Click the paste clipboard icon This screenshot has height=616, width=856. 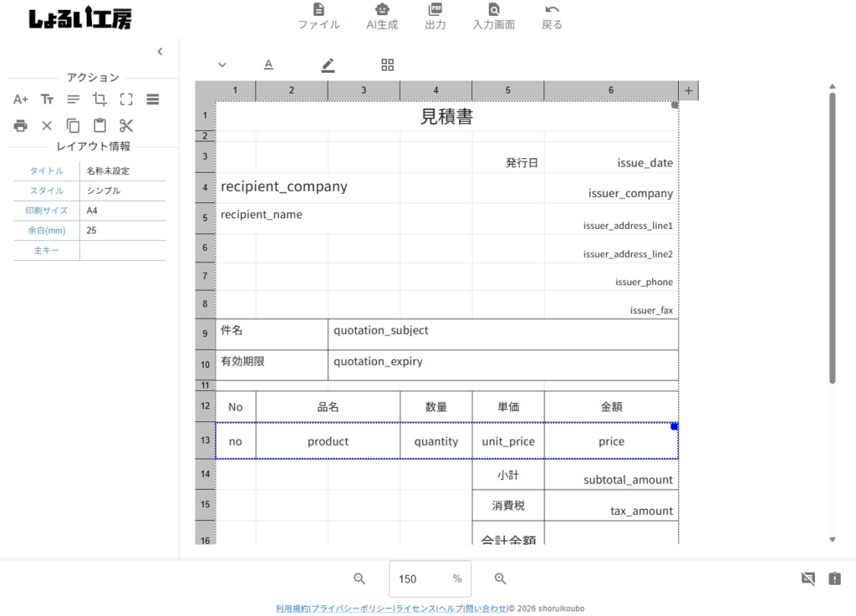pos(99,126)
